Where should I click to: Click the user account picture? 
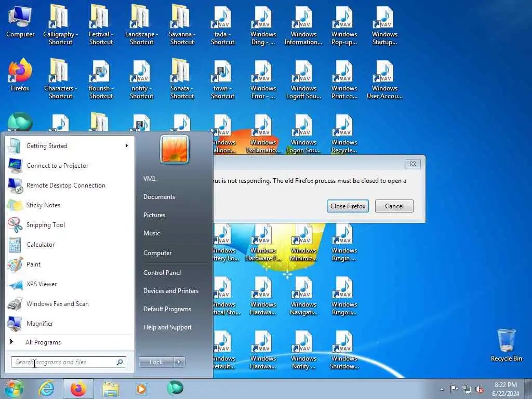coord(175,149)
